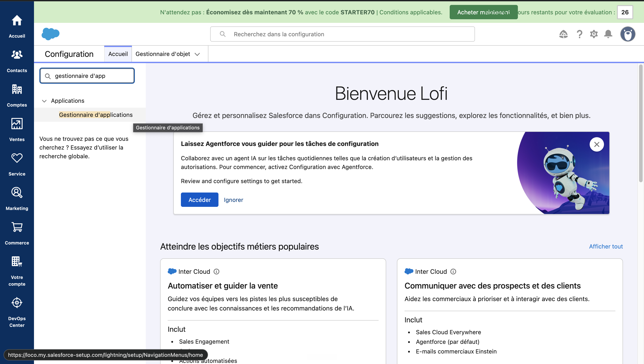
Task: Switch to Gestionnaire d'objet tab
Action: tap(163, 54)
